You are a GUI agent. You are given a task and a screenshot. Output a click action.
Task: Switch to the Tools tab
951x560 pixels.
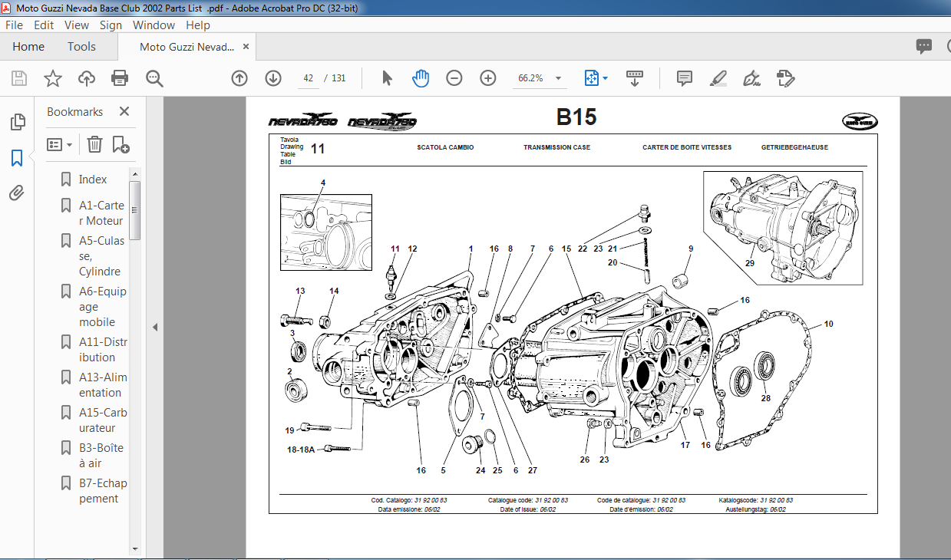click(81, 47)
